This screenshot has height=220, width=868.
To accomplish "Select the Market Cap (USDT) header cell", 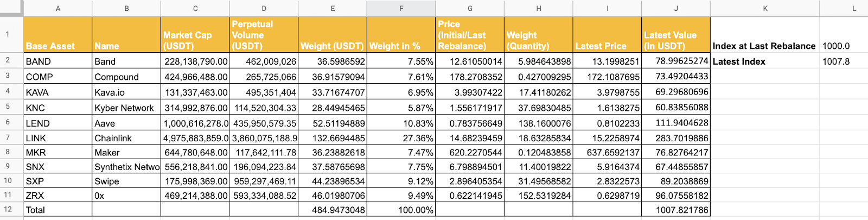I will pyautogui.click(x=195, y=35).
